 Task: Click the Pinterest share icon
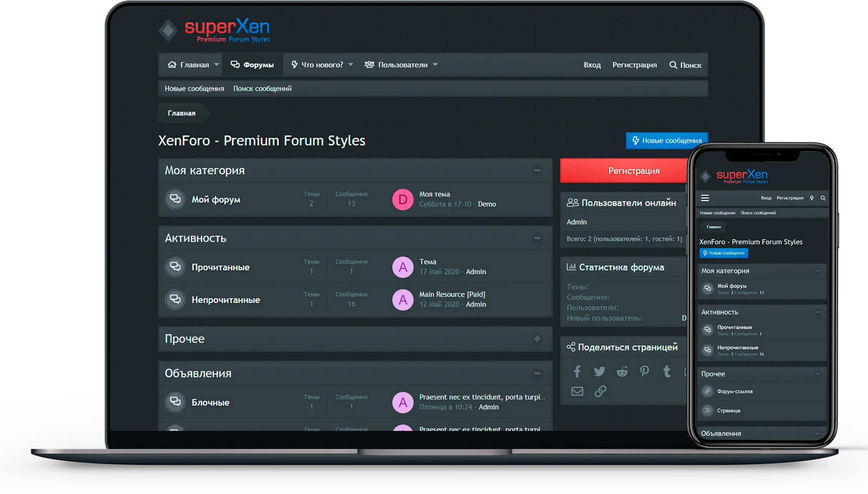tap(644, 371)
